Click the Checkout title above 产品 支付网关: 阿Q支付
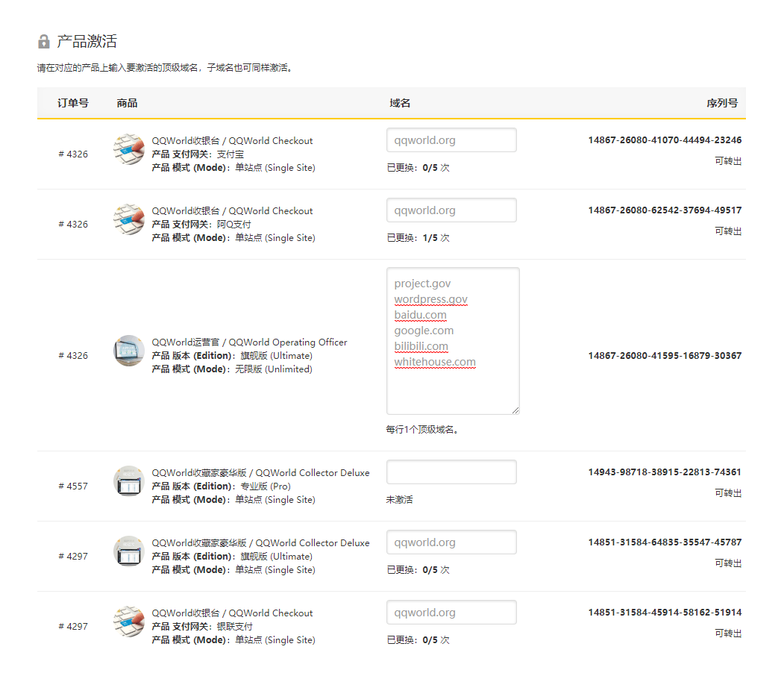 pos(233,210)
